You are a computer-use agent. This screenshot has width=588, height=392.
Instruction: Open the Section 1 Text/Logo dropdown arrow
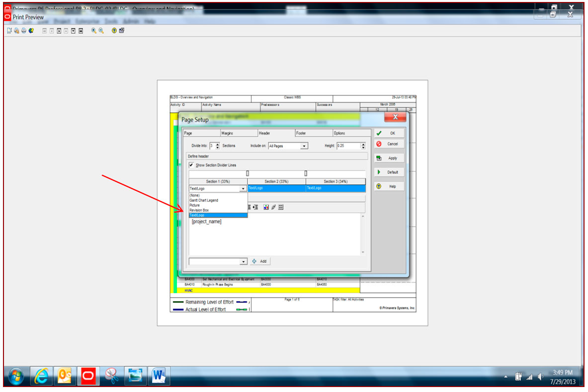[x=243, y=188]
